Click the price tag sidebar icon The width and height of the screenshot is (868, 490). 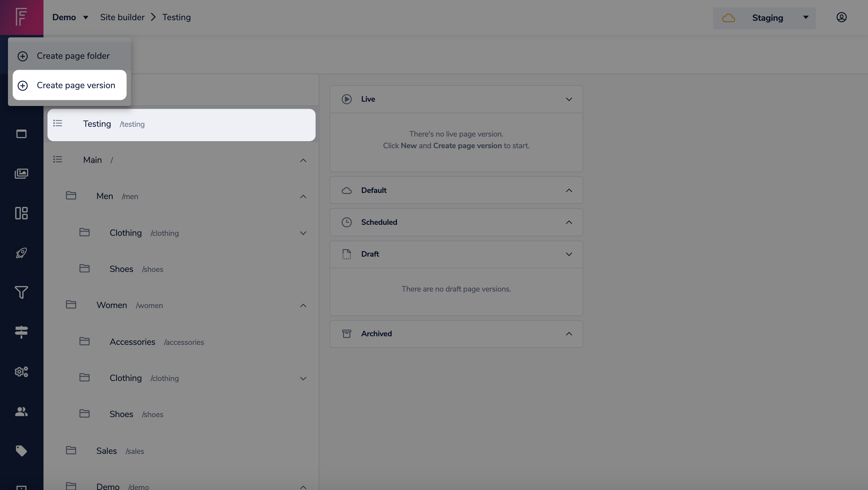coord(21,451)
